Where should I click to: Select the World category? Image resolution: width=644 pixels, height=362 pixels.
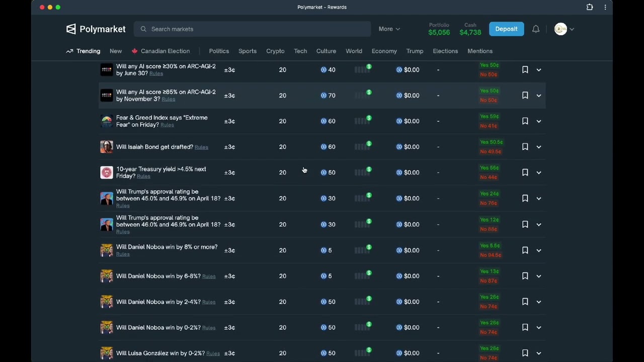354,51
